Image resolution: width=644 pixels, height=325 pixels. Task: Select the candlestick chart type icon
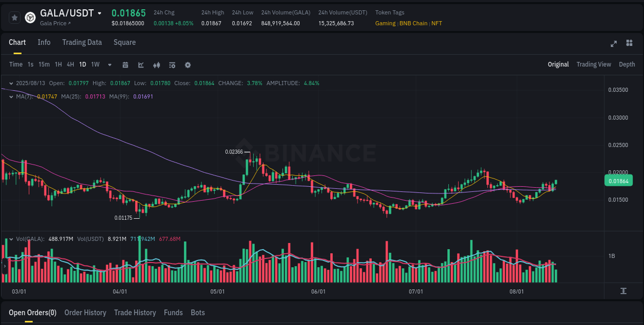coord(157,65)
